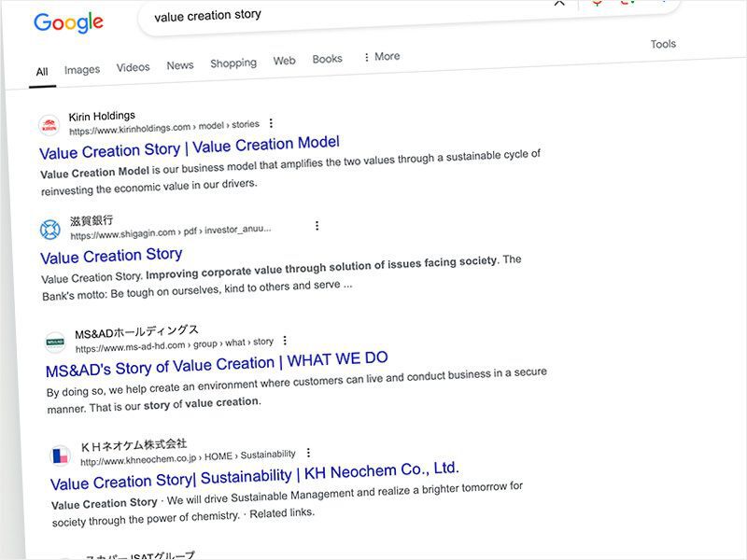Switch to the Web tab
The width and height of the screenshot is (747, 560).
[x=285, y=61]
